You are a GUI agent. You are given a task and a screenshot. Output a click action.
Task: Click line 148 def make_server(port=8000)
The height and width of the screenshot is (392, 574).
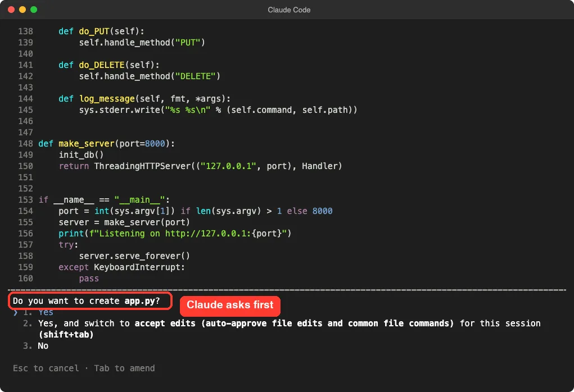[x=106, y=144]
